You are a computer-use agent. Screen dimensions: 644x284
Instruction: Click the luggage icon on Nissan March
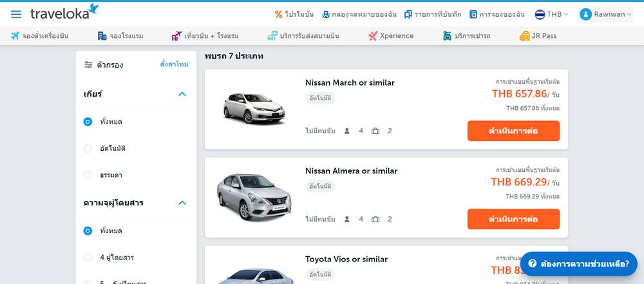click(x=375, y=131)
